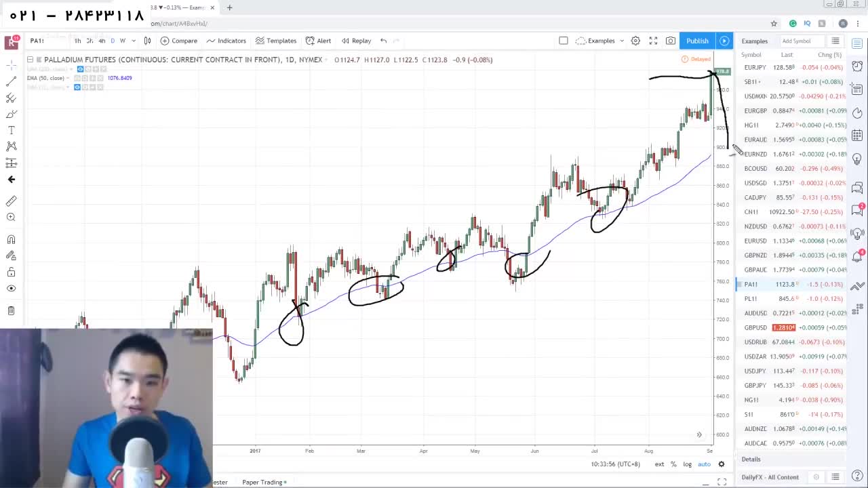This screenshot has width=868, height=488.
Task: Start bar Replay mode
Action: coord(356,41)
